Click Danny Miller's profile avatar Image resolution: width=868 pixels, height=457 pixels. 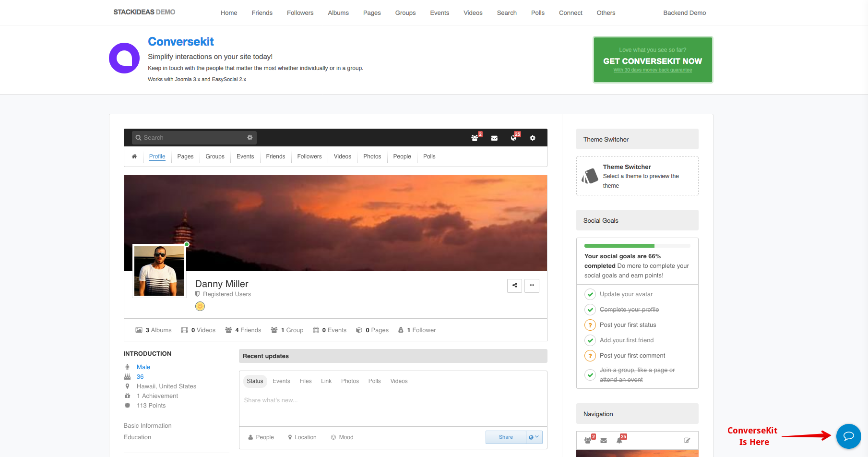click(x=159, y=271)
